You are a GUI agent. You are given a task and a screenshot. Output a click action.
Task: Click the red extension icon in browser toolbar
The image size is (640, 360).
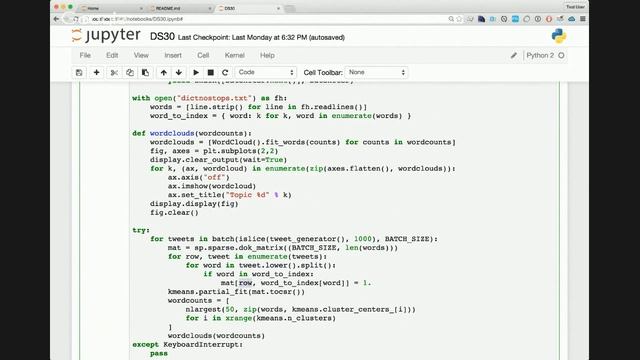click(549, 19)
